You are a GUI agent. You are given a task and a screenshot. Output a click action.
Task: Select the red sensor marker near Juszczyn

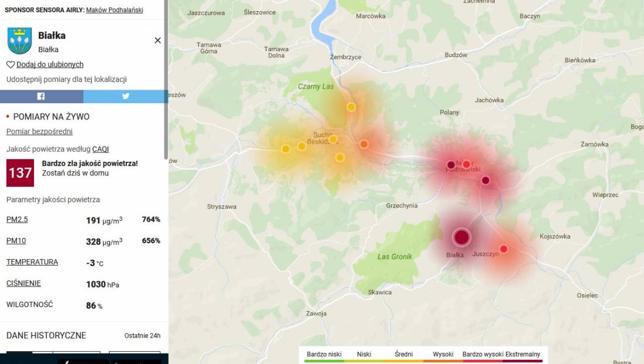click(x=503, y=249)
